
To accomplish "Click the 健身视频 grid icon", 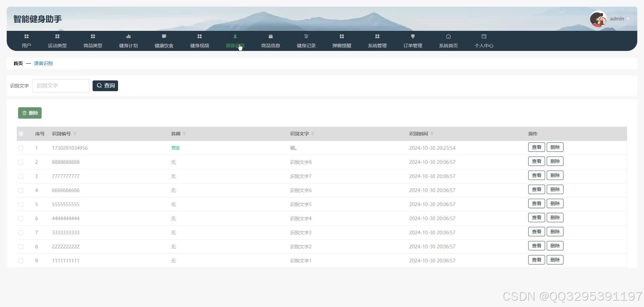I will pos(200,36).
